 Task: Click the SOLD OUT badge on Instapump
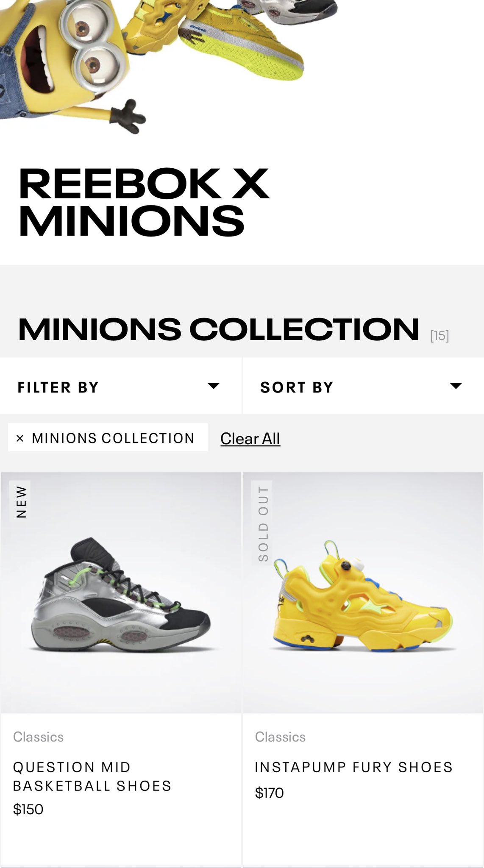click(262, 523)
